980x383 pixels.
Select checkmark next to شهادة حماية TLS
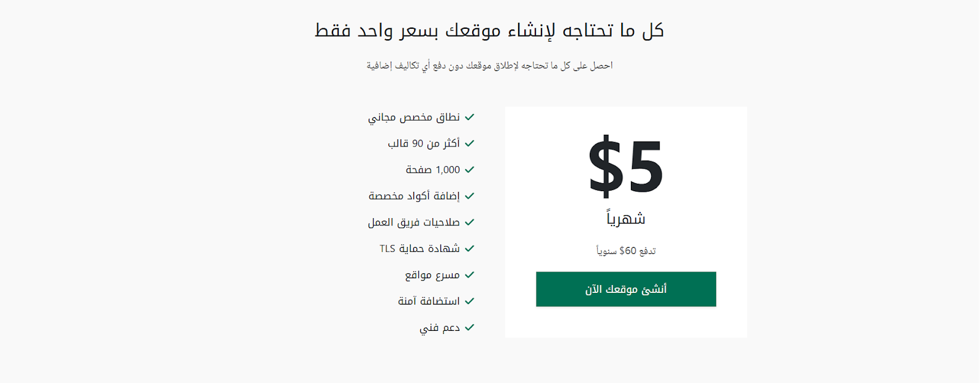tap(470, 249)
